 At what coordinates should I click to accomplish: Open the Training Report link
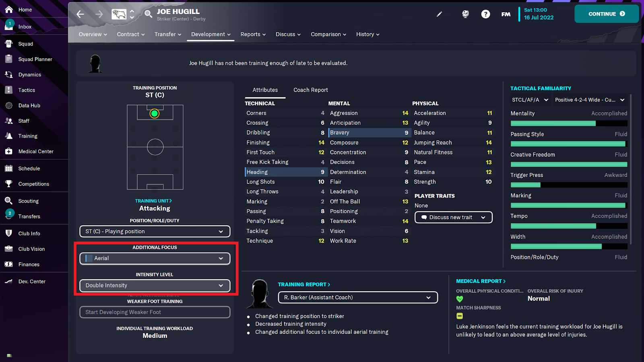coord(304,284)
